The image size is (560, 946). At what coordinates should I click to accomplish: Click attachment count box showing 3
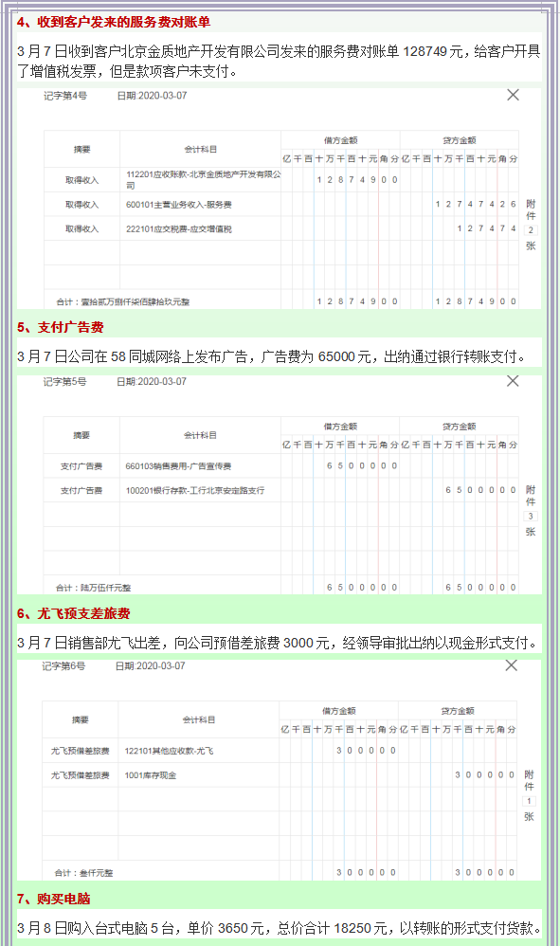click(531, 516)
